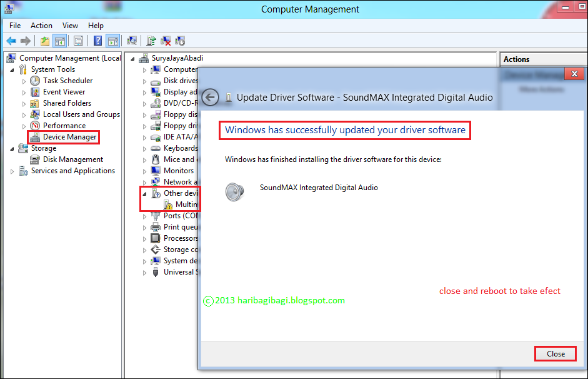The height and width of the screenshot is (379, 588).
Task: Click the System Tools icon
Action: pos(23,69)
